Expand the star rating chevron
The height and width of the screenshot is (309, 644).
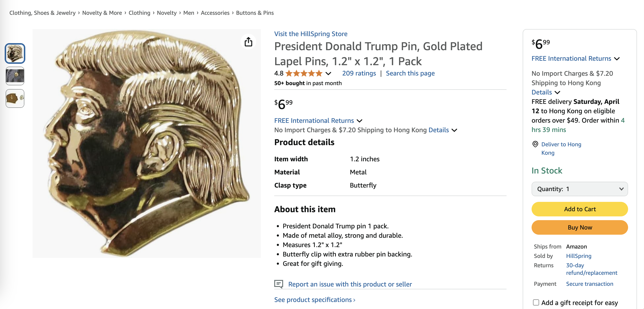pyautogui.click(x=328, y=74)
